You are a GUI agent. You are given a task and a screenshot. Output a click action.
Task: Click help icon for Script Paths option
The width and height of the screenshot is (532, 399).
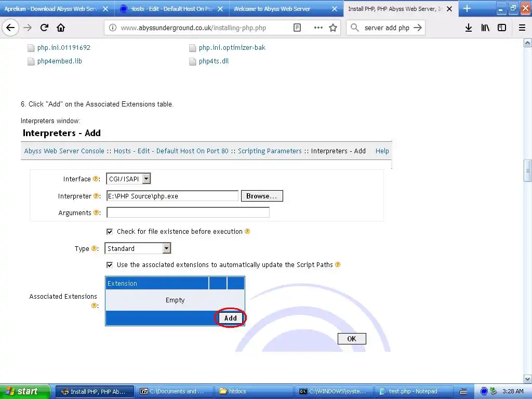click(x=338, y=264)
